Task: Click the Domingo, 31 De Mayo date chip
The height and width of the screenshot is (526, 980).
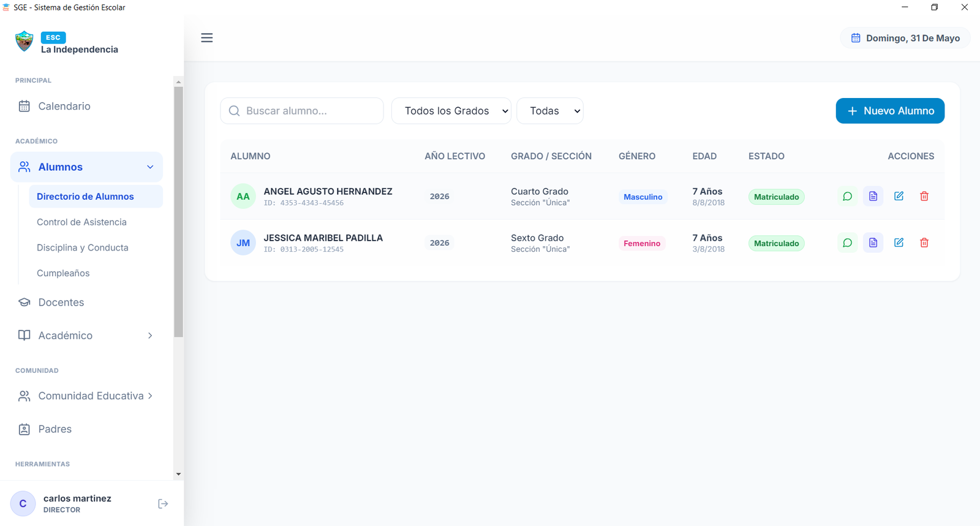Action: 905,38
